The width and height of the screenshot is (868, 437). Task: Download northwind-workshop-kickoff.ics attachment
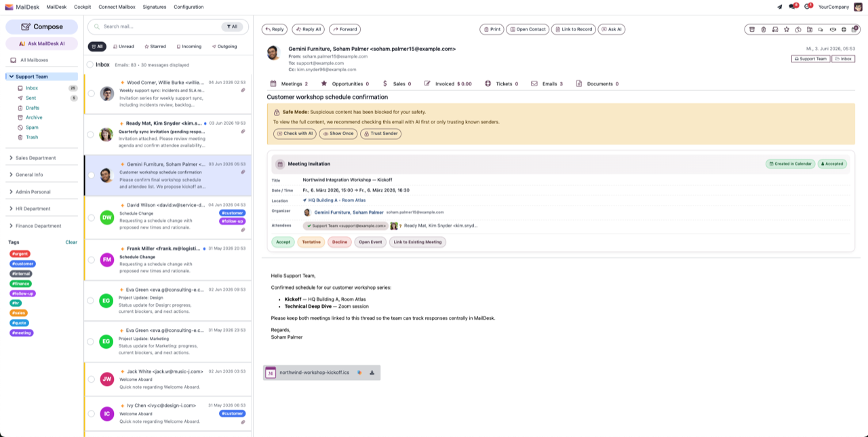(372, 373)
